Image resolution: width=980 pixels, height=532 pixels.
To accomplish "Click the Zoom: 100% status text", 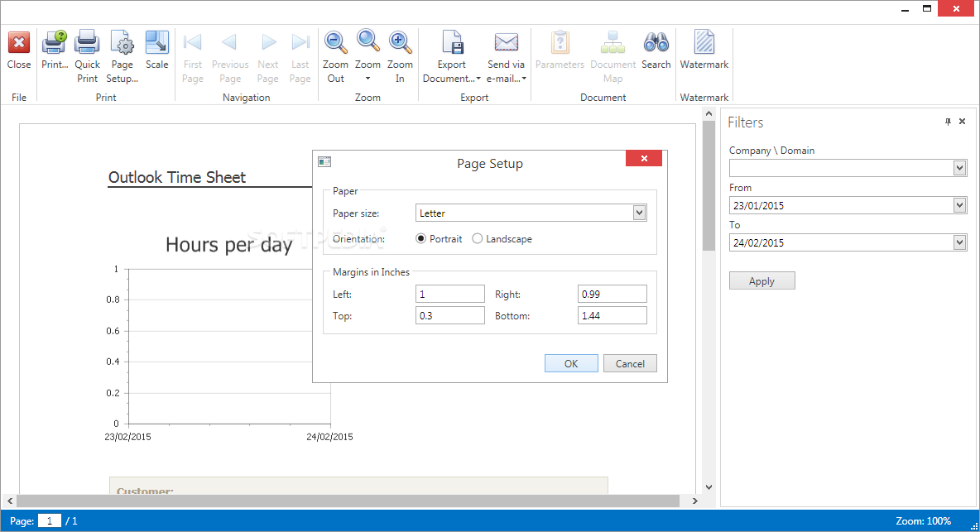I will pyautogui.click(x=923, y=520).
